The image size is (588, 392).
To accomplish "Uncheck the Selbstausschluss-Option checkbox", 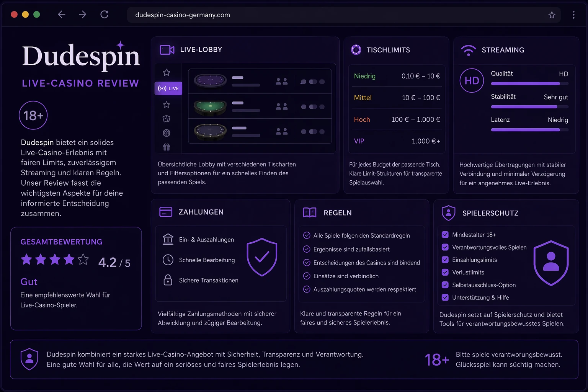I will pos(445,285).
